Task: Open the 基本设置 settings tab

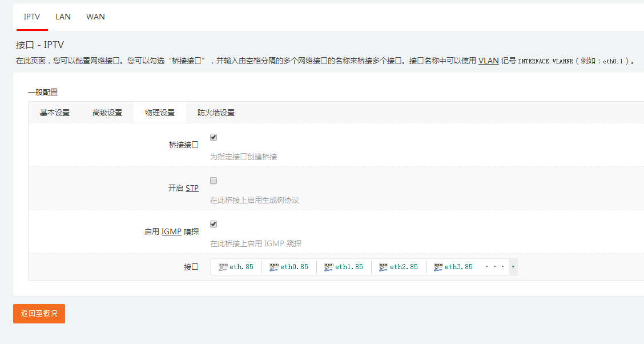Action: click(x=54, y=112)
